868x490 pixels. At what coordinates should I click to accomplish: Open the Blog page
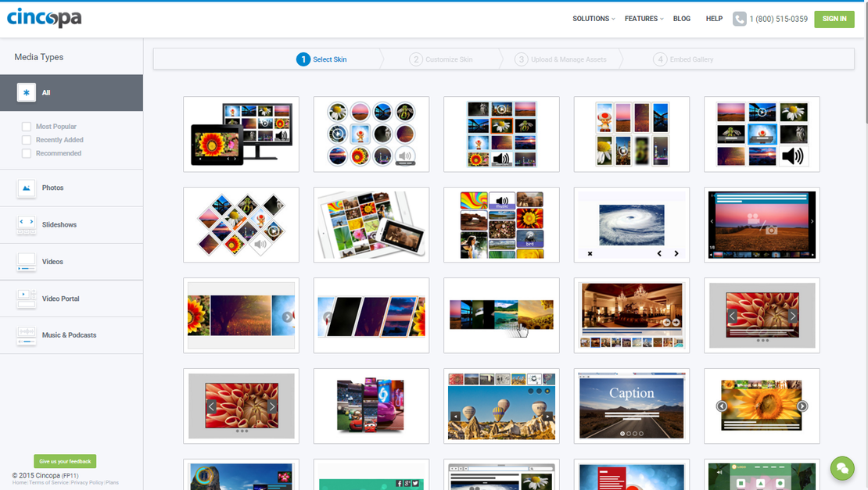[681, 19]
